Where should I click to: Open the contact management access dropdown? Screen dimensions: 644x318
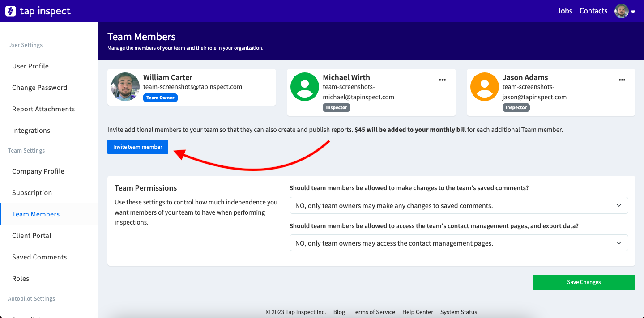(459, 243)
